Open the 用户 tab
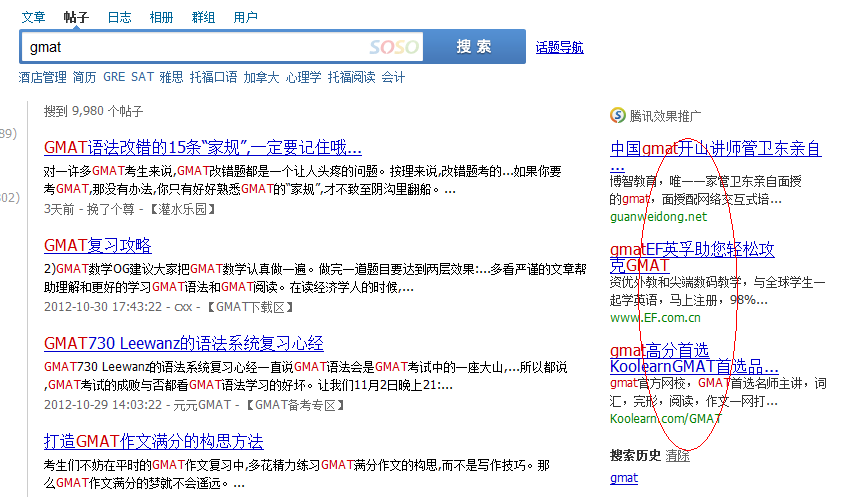The width and height of the screenshot is (845, 497). click(x=245, y=17)
